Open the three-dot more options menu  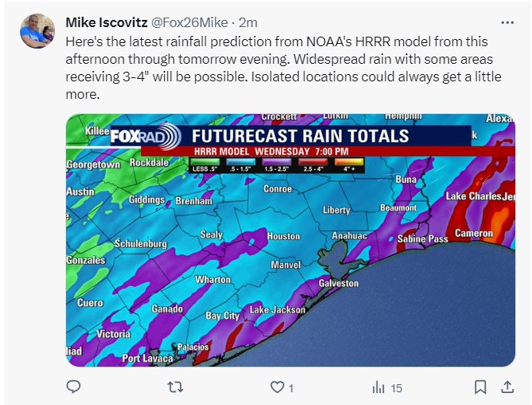coord(507,22)
